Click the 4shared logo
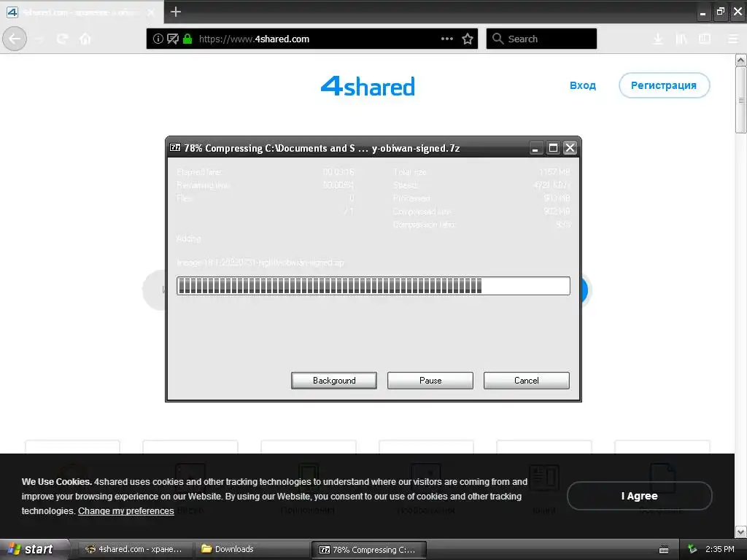This screenshot has height=560, width=747. coord(368,86)
